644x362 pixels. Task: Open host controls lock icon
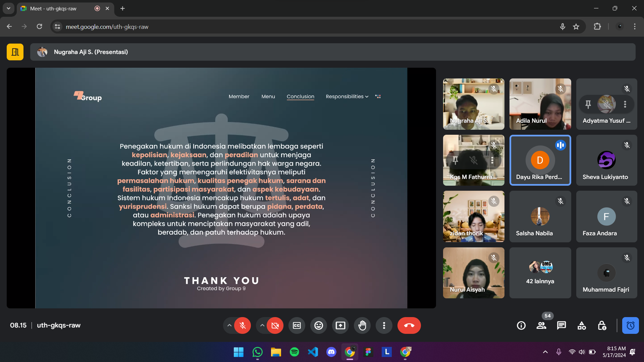[602, 325]
